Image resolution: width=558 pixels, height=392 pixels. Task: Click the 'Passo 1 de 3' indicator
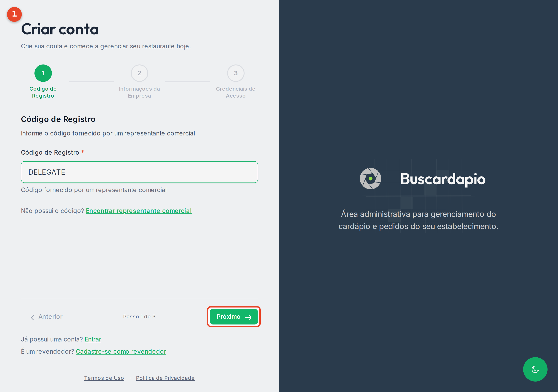point(139,317)
